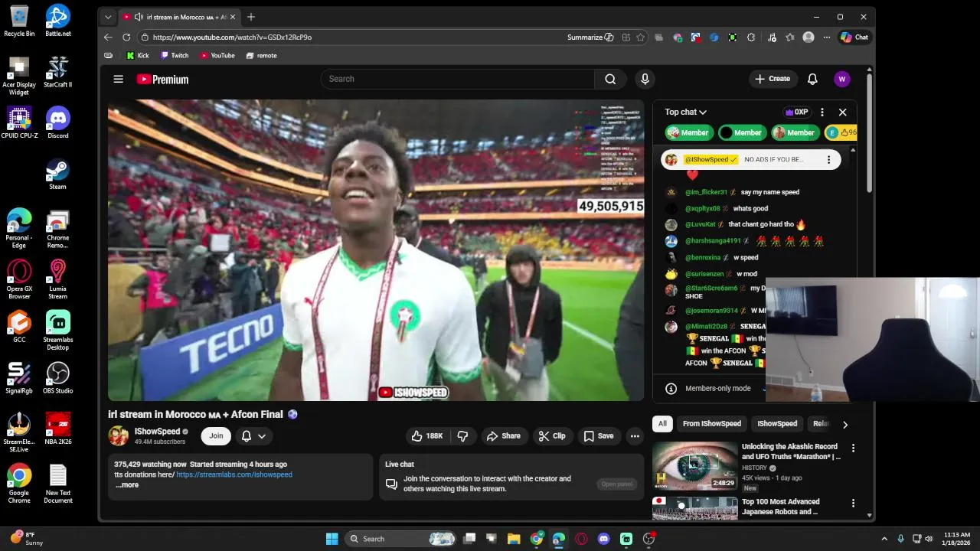Share the IShowSpeed stream
The width and height of the screenshot is (980, 551).
coord(503,436)
